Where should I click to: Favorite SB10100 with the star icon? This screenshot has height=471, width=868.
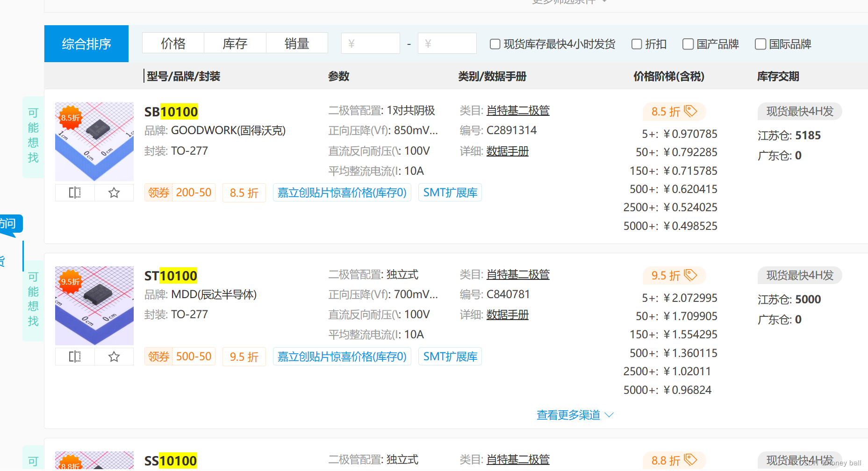click(x=114, y=193)
